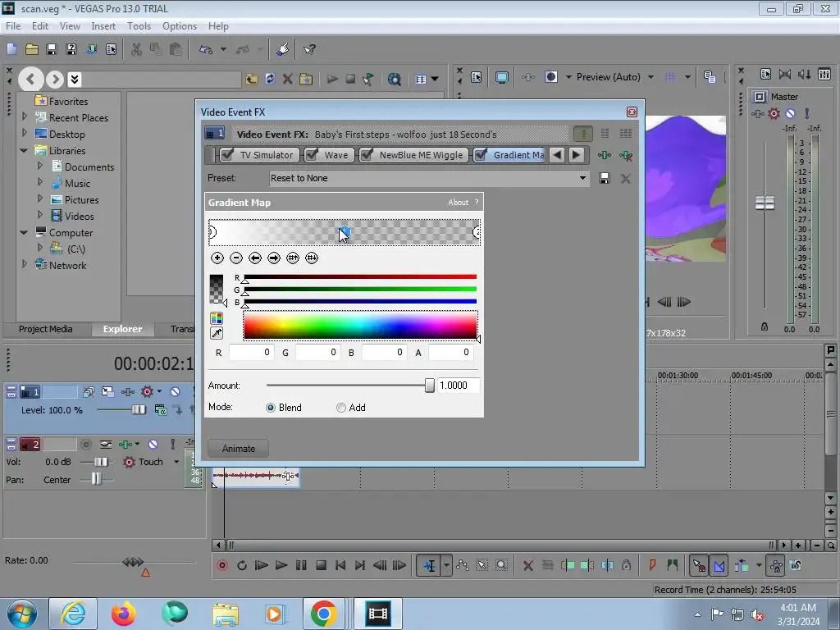
Task: Open the Edit menu
Action: [x=39, y=26]
